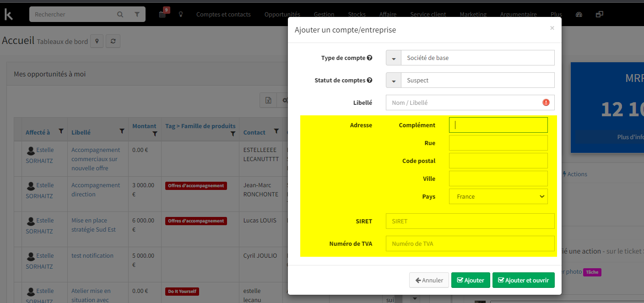Image resolution: width=644 pixels, height=303 pixels.
Task: Close the Ajouter un compte dialog
Action: tap(552, 28)
